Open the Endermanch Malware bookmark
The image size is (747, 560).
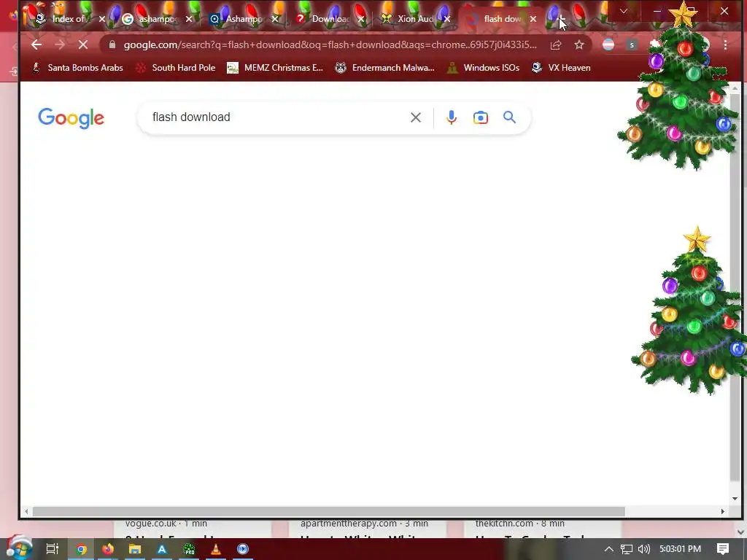[x=385, y=68]
